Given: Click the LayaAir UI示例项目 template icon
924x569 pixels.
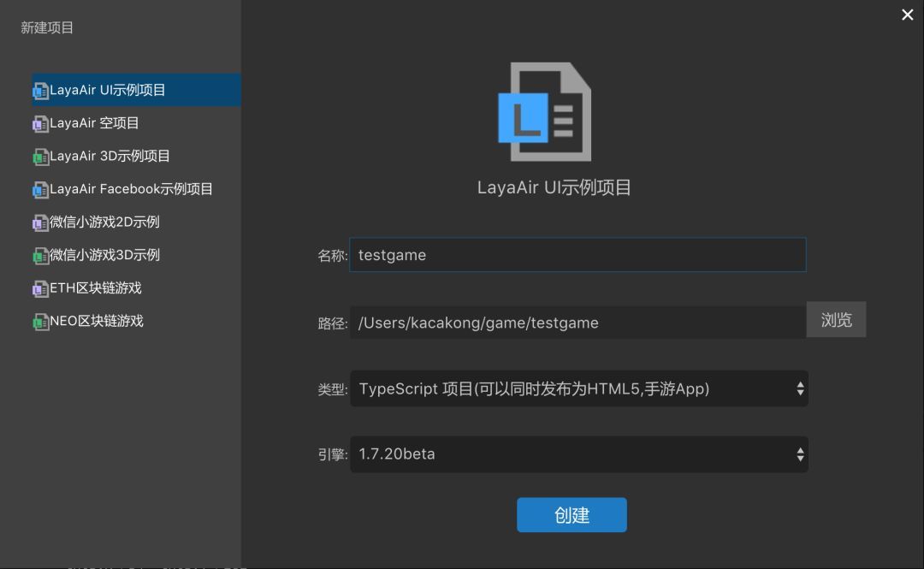Looking at the screenshot, I should coord(40,90).
